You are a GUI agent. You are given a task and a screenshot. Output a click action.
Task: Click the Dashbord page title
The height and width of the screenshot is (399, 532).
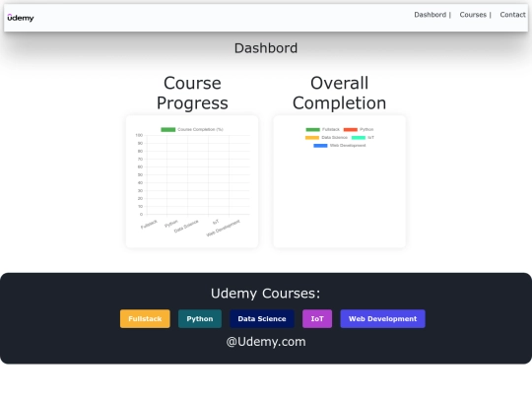266,48
